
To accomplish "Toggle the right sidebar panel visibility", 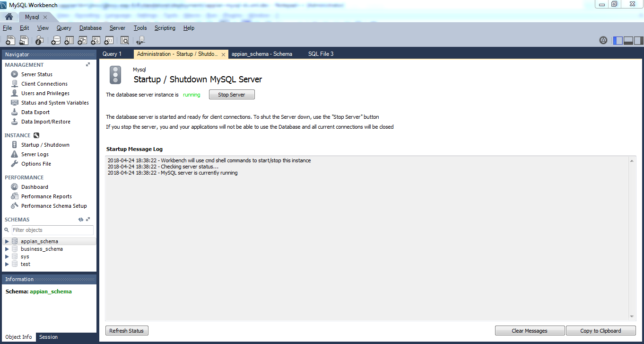I will [639, 40].
